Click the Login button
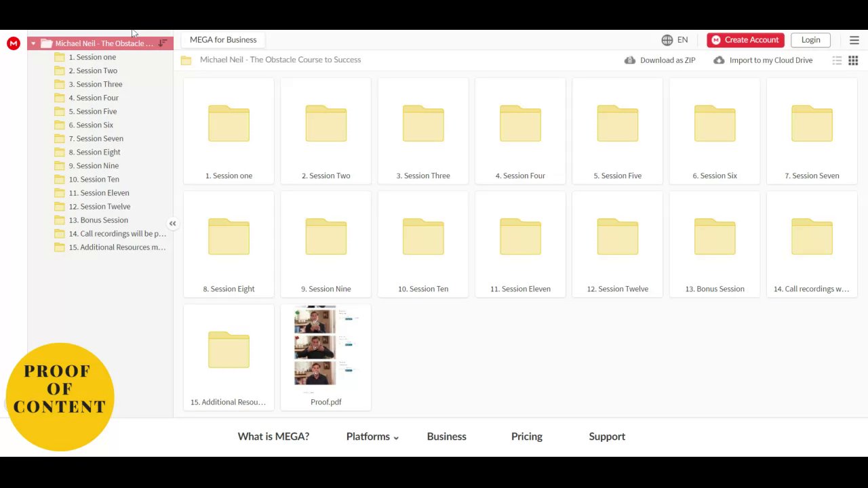Screen dimensions: 868x488 click(810, 40)
